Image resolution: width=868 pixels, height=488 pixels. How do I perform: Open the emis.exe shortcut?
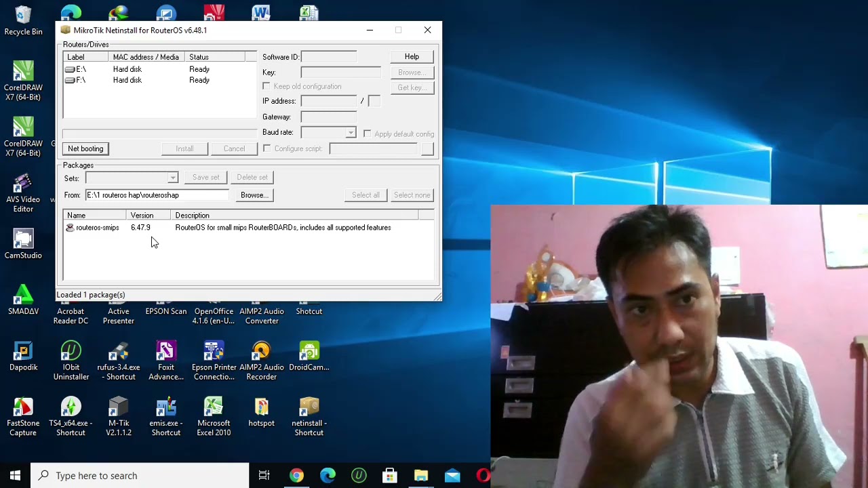(166, 417)
